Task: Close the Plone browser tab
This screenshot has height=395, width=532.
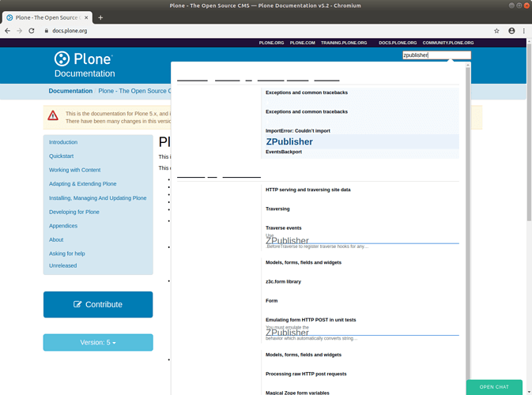Action: pyautogui.click(x=86, y=17)
